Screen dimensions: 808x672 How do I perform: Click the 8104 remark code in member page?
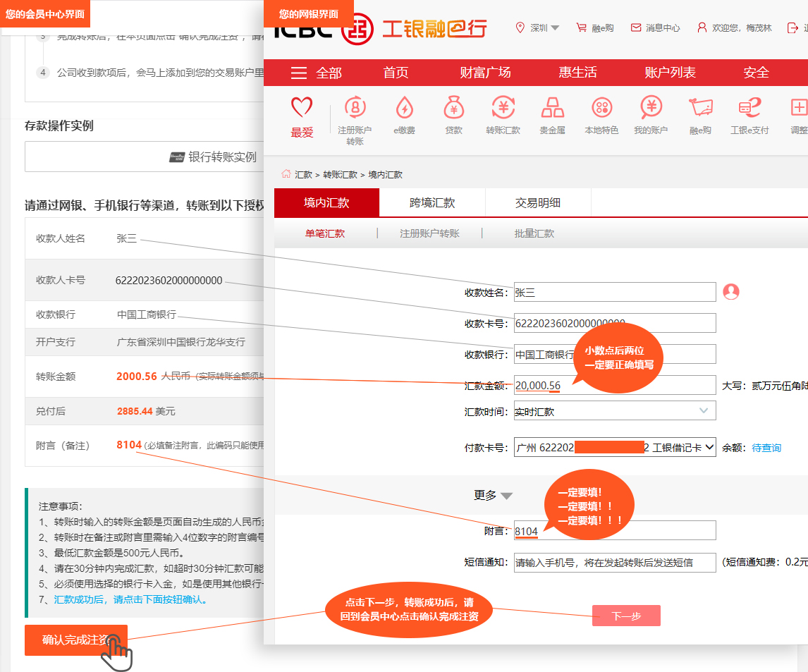point(129,445)
